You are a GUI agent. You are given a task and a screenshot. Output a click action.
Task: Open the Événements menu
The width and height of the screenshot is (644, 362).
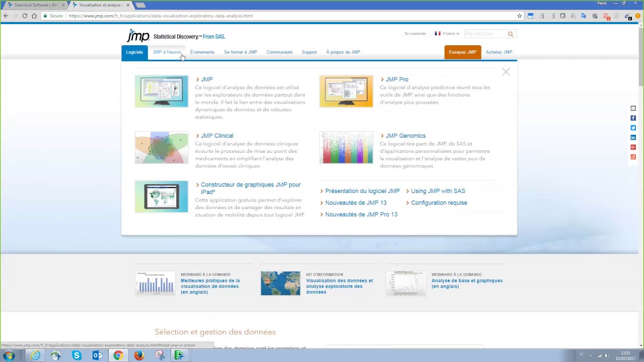click(x=202, y=52)
